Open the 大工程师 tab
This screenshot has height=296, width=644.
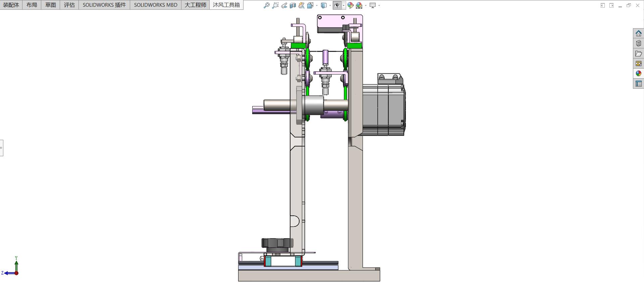click(196, 5)
